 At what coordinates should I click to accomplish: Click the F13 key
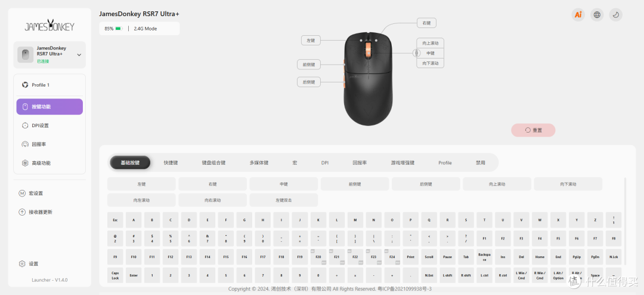(x=189, y=257)
